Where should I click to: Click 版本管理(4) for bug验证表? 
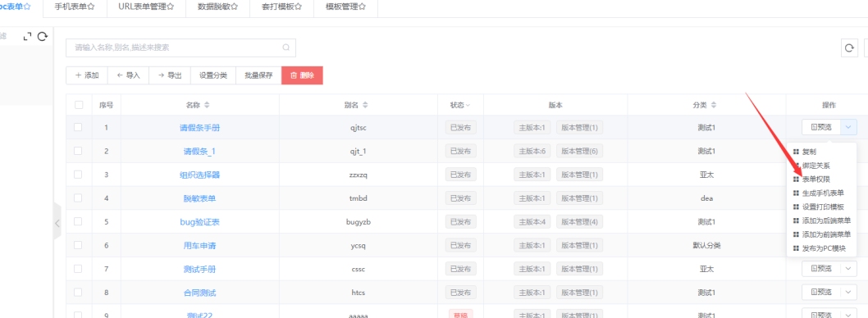(579, 222)
